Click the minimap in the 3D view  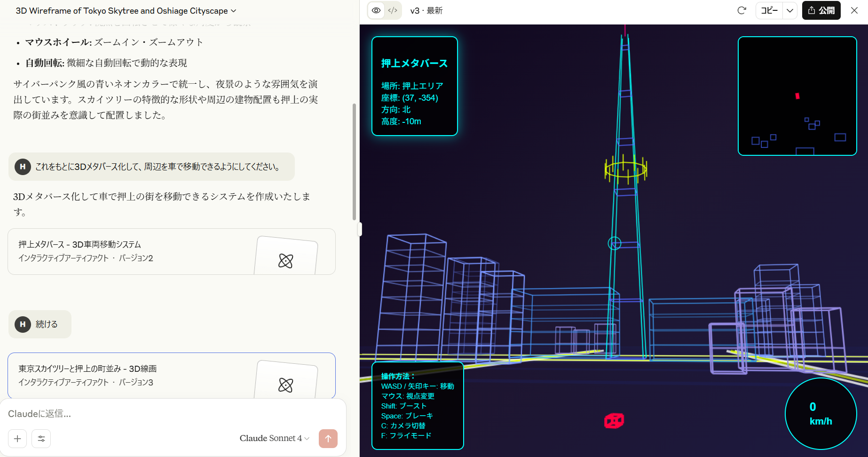coord(797,96)
